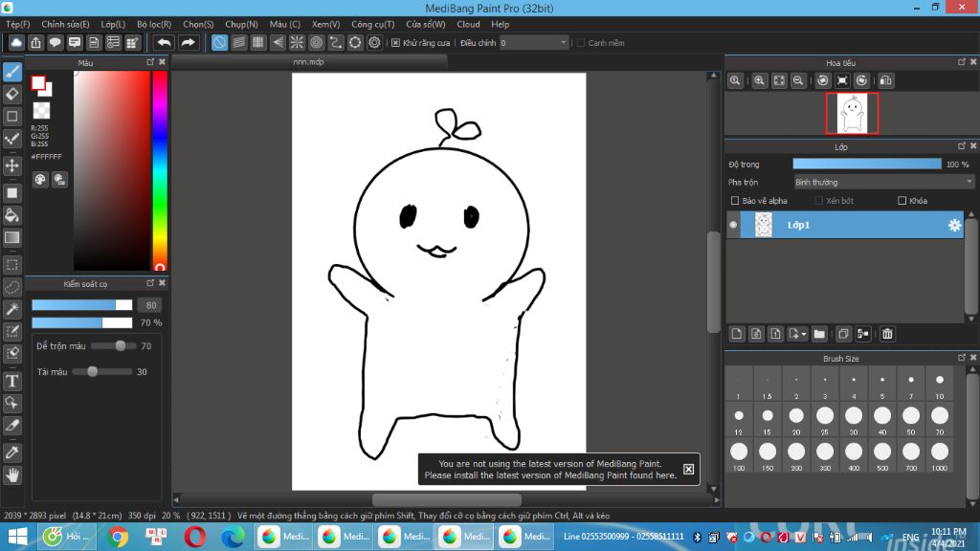Select brush size 100 preset
This screenshot has height=551, width=980.
[739, 455]
